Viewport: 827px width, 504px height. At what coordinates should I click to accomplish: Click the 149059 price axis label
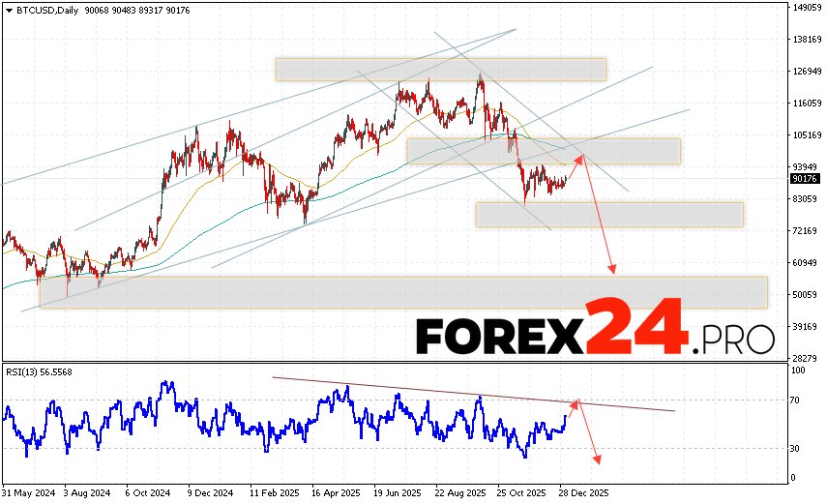805,8
